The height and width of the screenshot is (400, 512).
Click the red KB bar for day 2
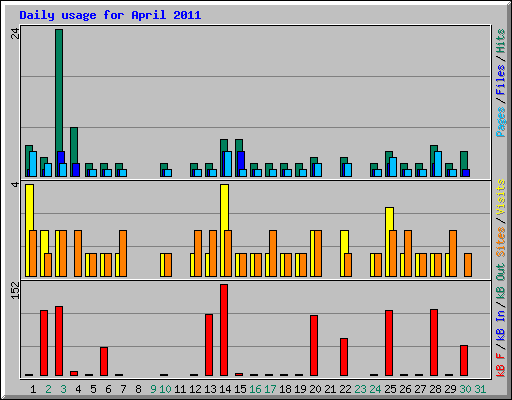(44, 343)
